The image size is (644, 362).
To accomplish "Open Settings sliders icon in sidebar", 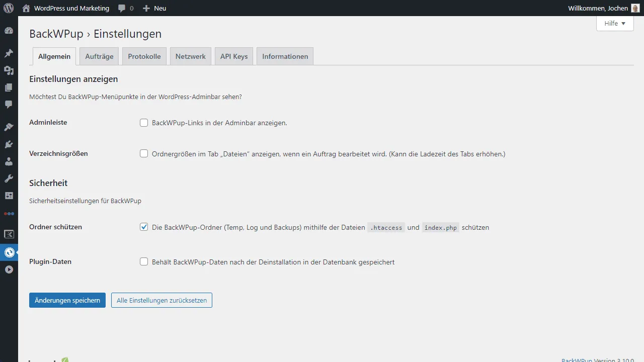I will (9, 195).
